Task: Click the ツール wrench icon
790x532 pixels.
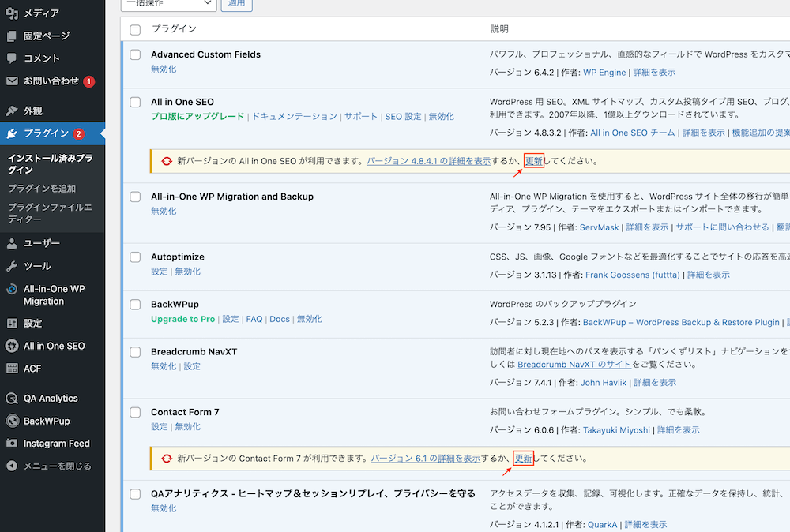Action: coord(12,266)
